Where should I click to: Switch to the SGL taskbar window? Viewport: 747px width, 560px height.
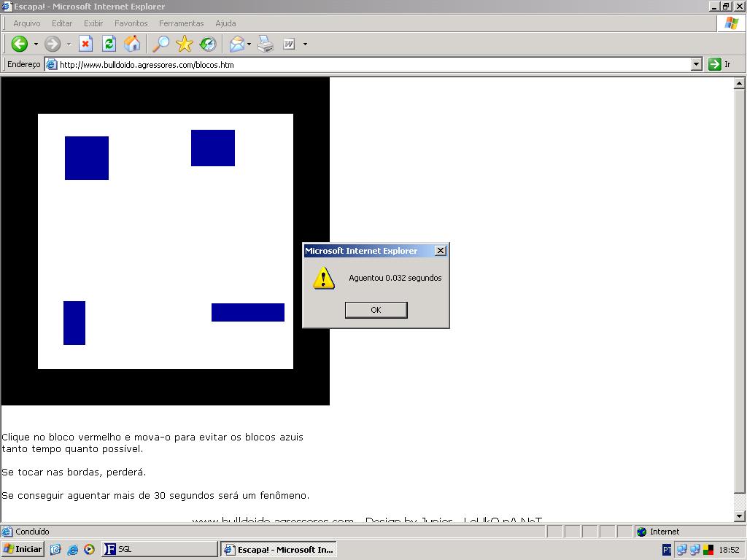(159, 550)
